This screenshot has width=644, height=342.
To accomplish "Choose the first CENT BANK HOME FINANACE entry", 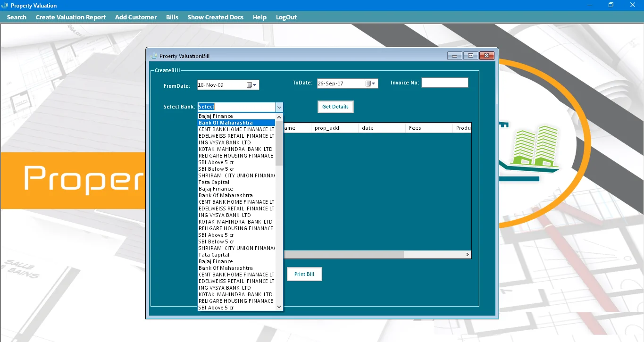I will pyautogui.click(x=236, y=129).
